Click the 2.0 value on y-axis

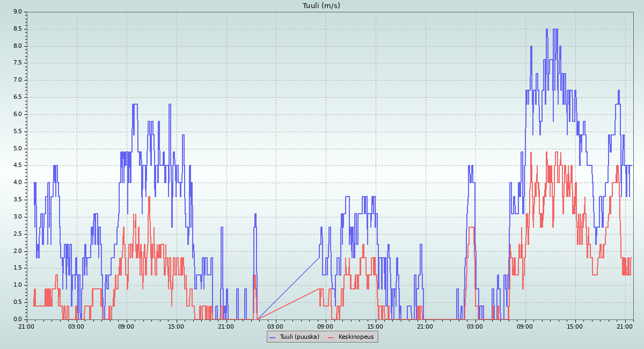point(17,251)
